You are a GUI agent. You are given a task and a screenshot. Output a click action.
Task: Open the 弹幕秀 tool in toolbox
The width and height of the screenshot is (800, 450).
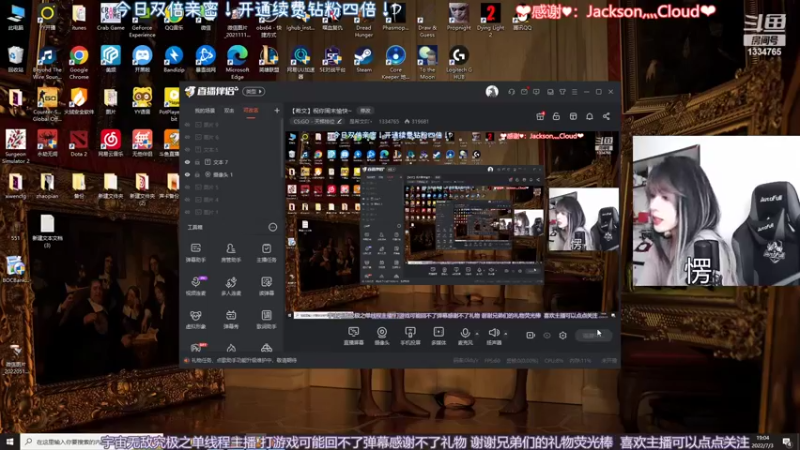point(231,319)
